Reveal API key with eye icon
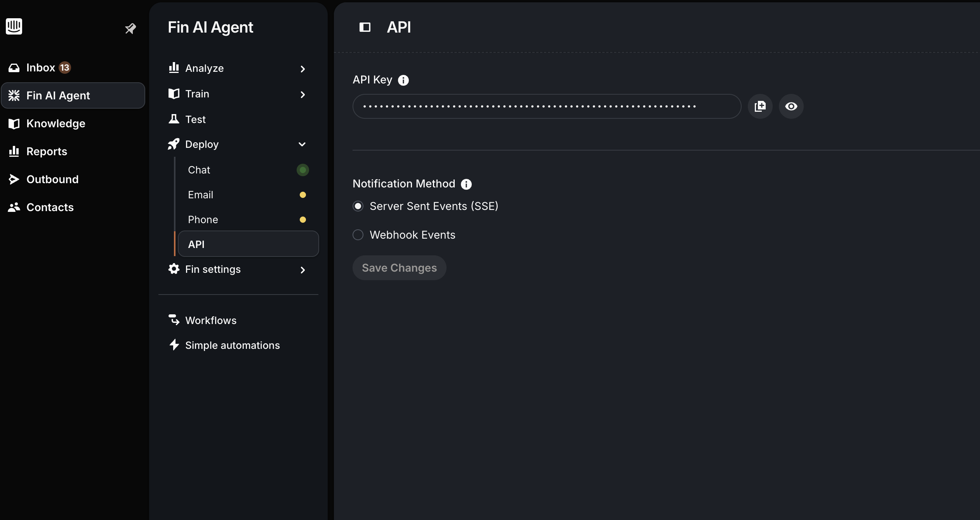 [x=791, y=106]
